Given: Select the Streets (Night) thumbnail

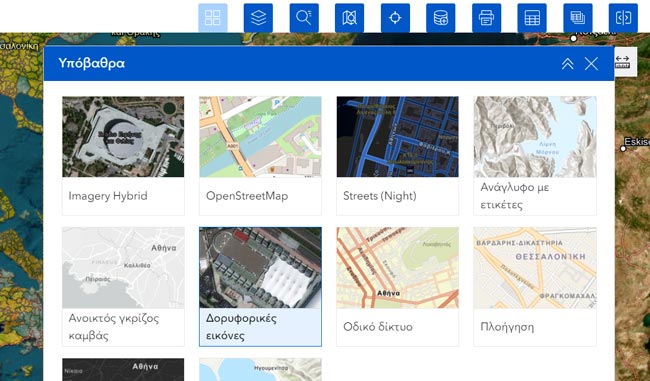Looking at the screenshot, I should (398, 137).
